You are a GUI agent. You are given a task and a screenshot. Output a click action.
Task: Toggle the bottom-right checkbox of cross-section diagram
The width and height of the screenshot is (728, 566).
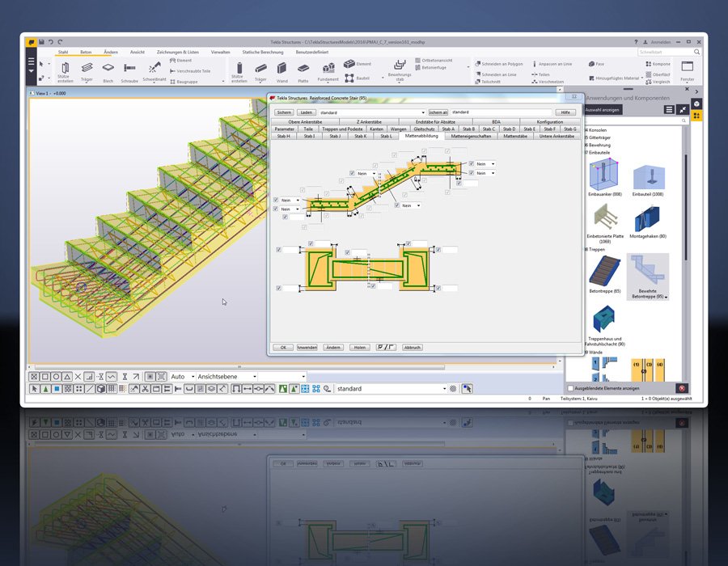coord(438,288)
